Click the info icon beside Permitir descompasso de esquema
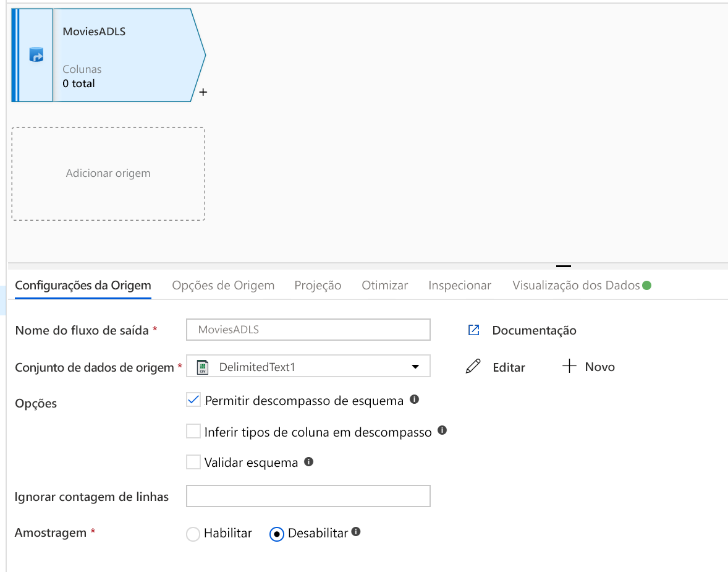728x572 pixels. click(x=415, y=399)
